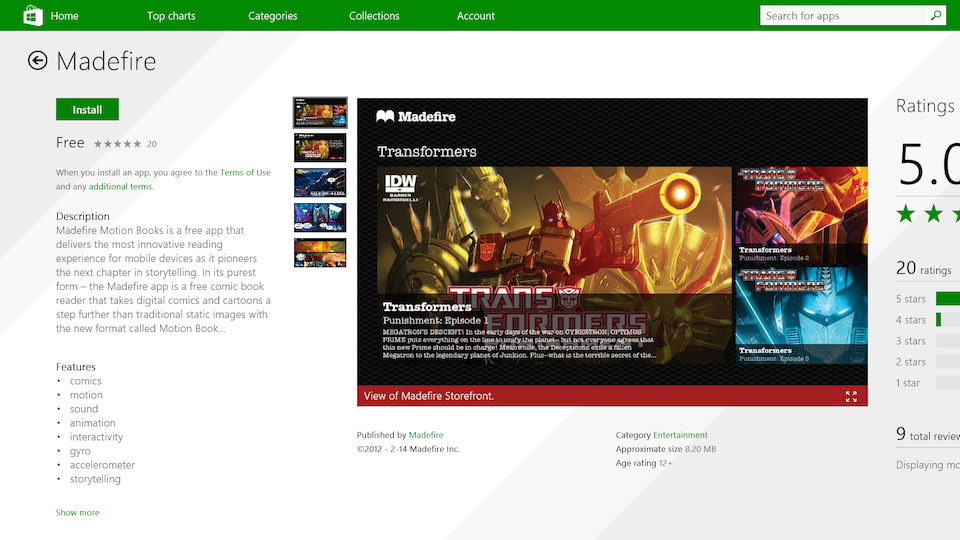Open the Account menu
Viewport: 960px width, 540px height.
[476, 16]
